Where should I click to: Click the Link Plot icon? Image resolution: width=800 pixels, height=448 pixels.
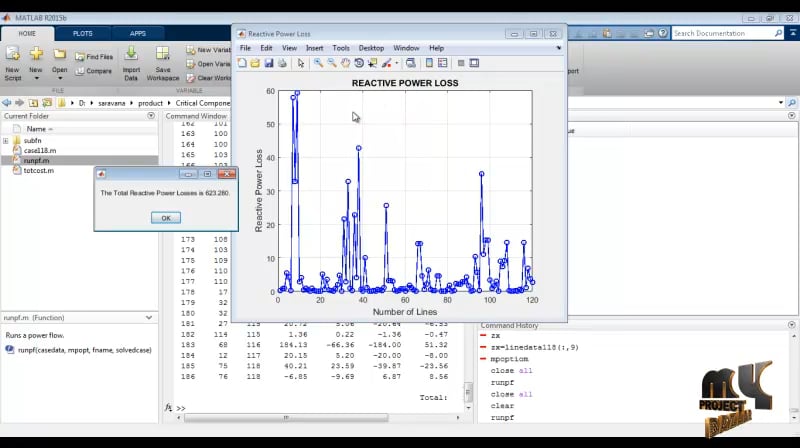pyautogui.click(x=410, y=63)
